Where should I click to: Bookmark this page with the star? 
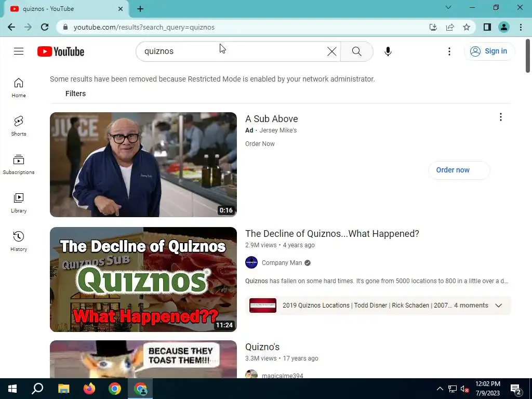pyautogui.click(x=467, y=27)
